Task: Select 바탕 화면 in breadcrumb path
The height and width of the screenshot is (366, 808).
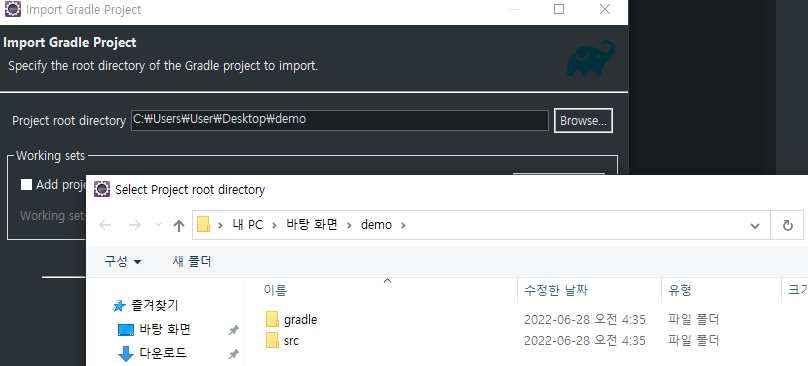Action: click(311, 225)
